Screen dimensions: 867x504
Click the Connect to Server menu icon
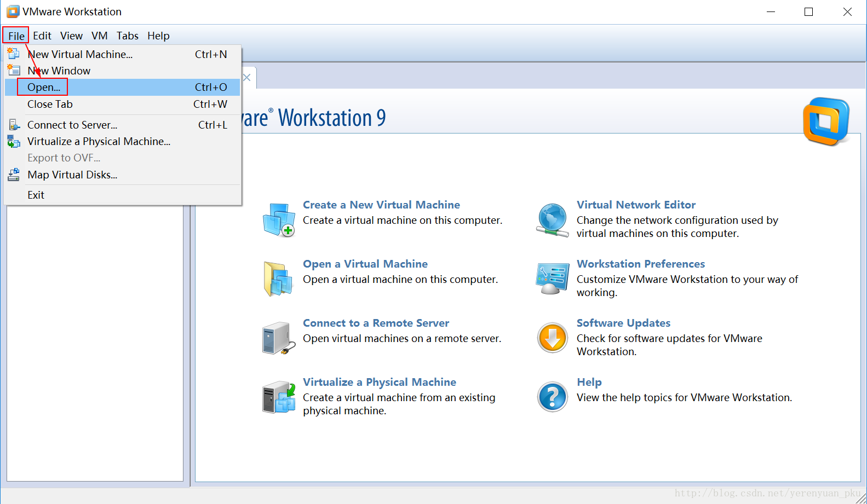point(14,125)
